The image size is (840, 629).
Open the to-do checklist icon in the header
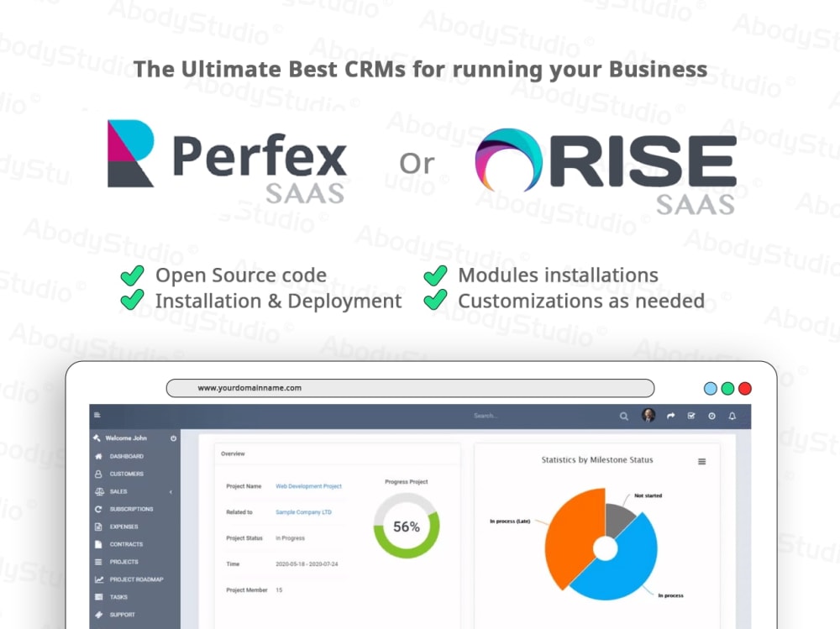691,416
